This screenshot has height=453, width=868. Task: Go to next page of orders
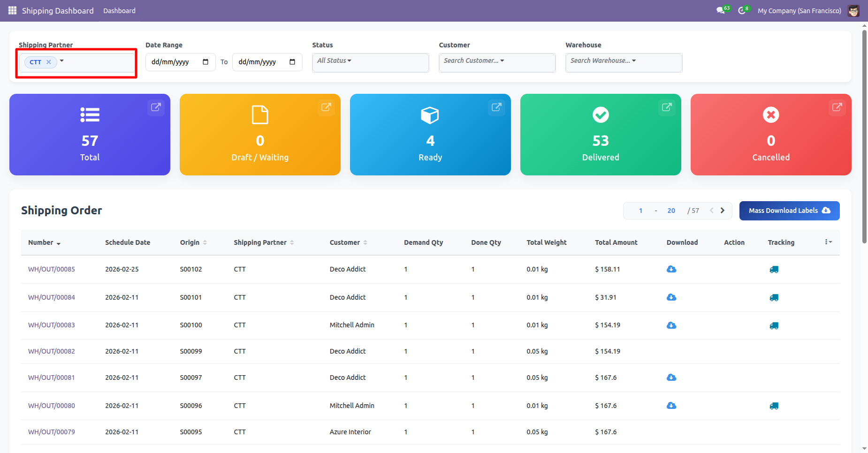coord(723,211)
